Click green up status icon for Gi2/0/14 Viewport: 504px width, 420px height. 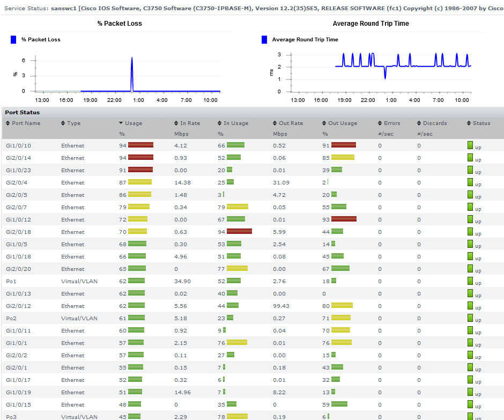(x=470, y=158)
